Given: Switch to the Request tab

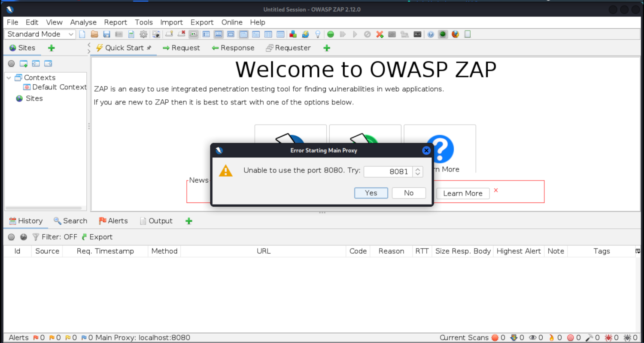Looking at the screenshot, I should 181,48.
